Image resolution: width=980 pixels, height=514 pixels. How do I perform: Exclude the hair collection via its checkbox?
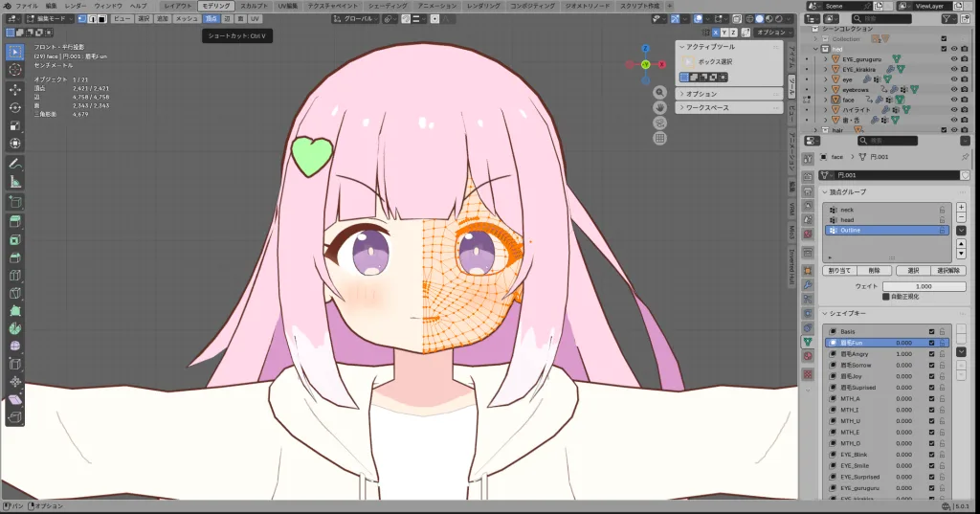click(x=944, y=130)
